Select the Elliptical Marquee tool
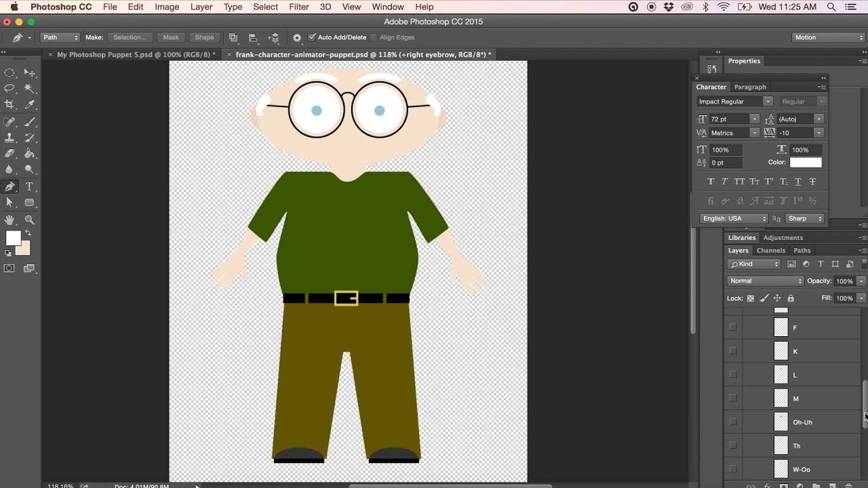 10,73
